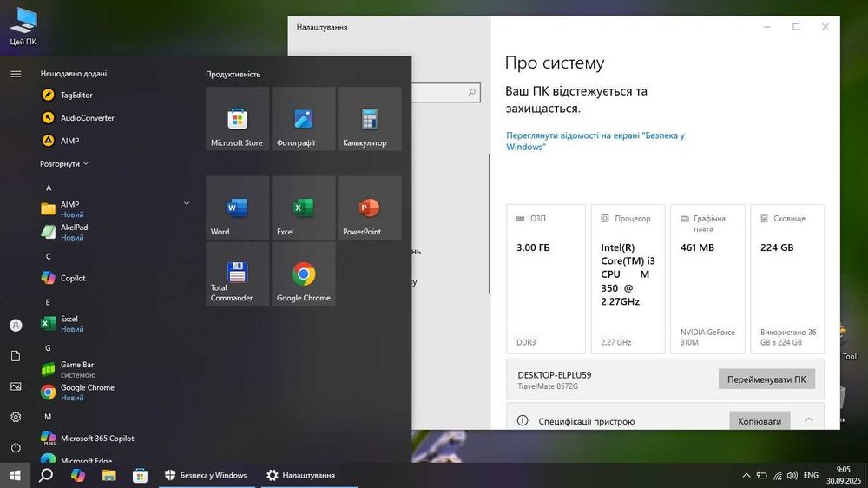Click the Перейменувати ПК button
The width and height of the screenshot is (868, 488).
click(766, 379)
